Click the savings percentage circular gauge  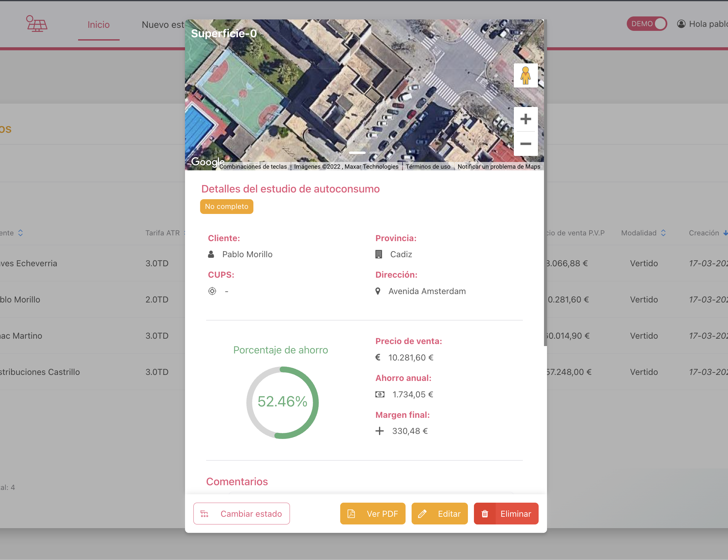coord(282,402)
